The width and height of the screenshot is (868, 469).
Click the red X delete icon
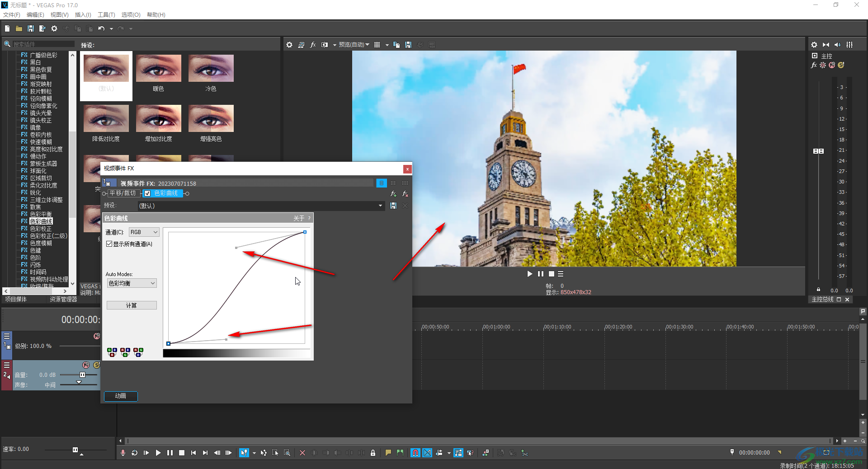(x=302, y=453)
